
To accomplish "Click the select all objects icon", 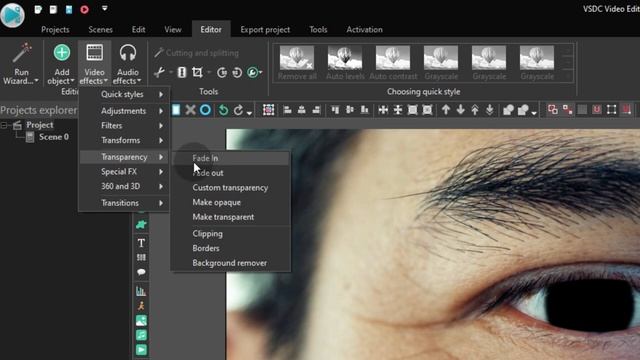I will 269,110.
